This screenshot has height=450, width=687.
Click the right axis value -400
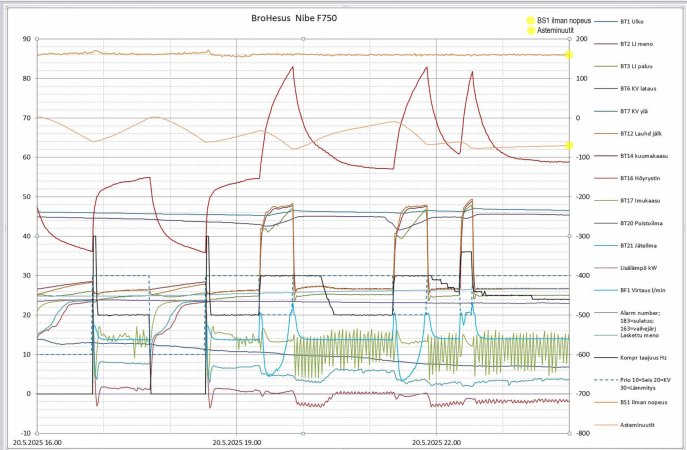pos(582,276)
